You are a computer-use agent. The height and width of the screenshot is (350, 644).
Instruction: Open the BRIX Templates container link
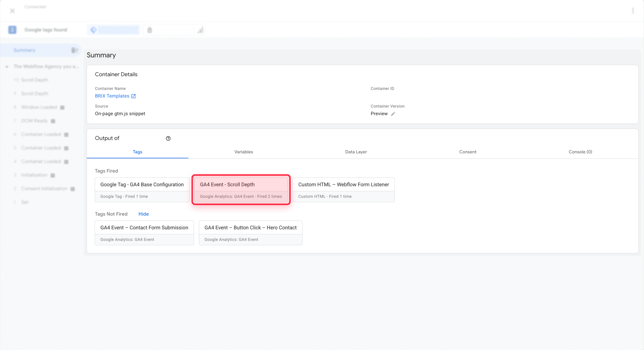[x=112, y=96]
